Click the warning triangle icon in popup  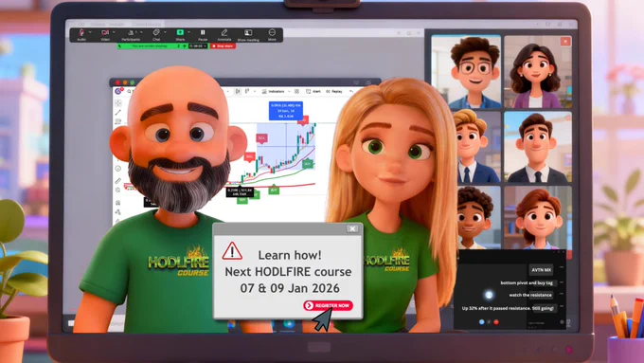232,251
